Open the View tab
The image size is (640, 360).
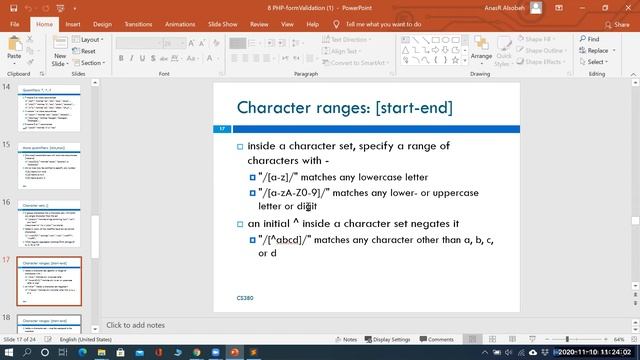(287, 24)
